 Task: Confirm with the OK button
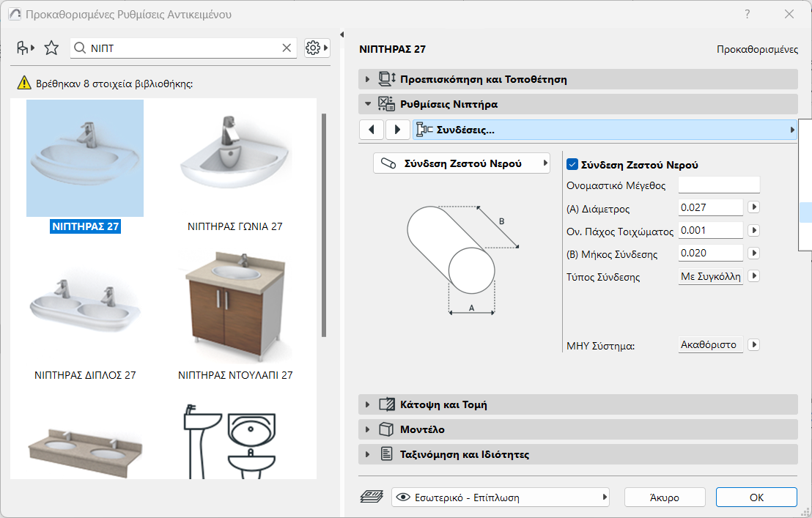point(756,497)
